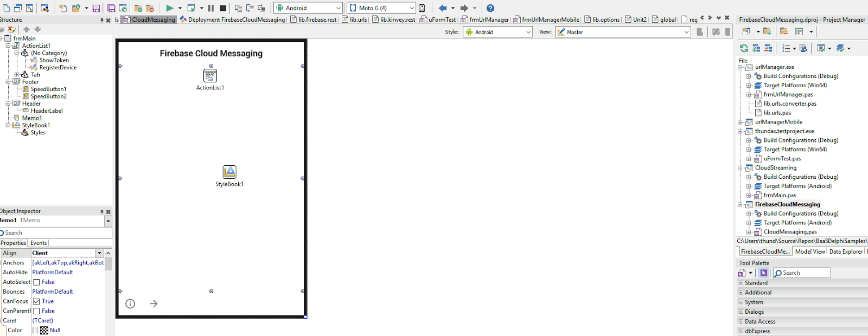Click the info icon in form footer
The height and width of the screenshot is (336, 868).
click(130, 303)
